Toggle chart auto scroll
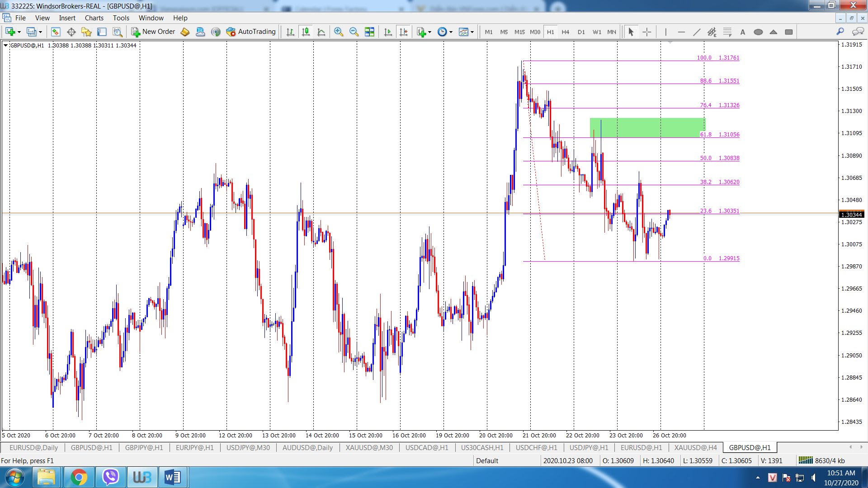This screenshot has height=488, width=868. click(x=388, y=32)
